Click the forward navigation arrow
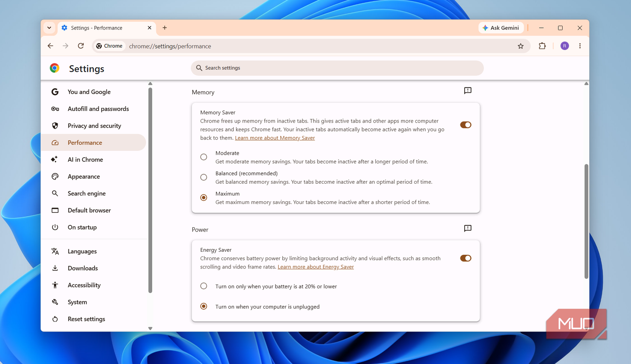This screenshot has width=631, height=364. pos(66,46)
